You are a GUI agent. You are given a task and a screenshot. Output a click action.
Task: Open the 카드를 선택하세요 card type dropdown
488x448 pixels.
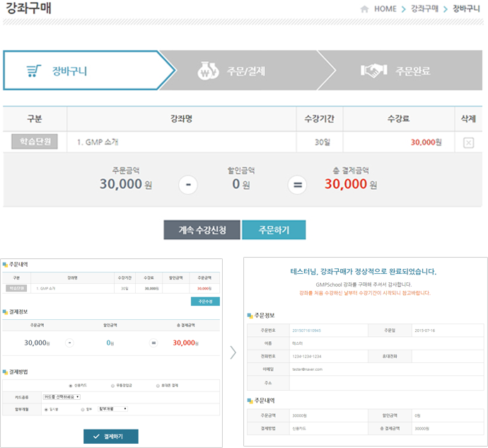tap(62, 397)
